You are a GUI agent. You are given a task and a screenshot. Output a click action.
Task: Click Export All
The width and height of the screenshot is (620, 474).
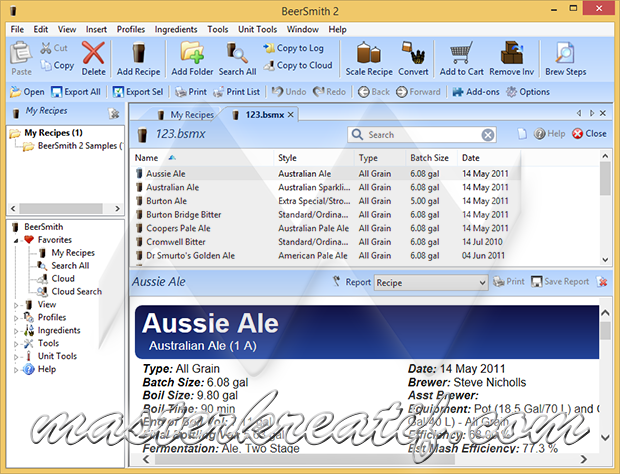coord(76,92)
